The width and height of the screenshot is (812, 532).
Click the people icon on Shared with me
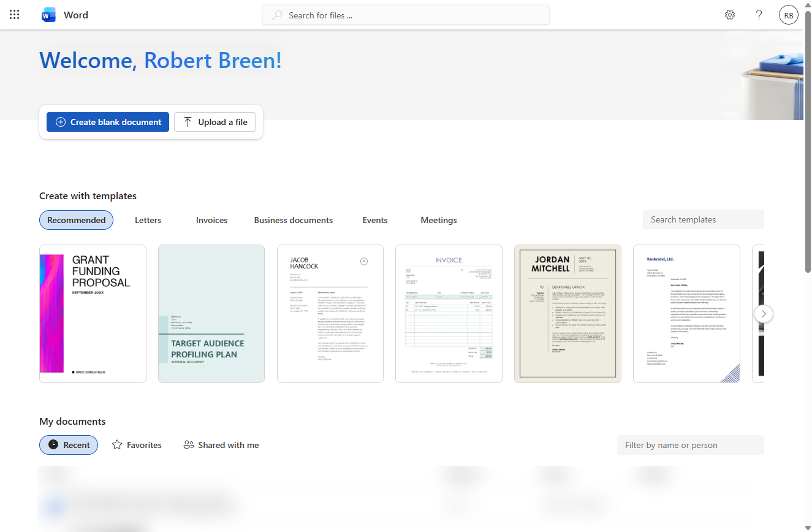point(189,445)
